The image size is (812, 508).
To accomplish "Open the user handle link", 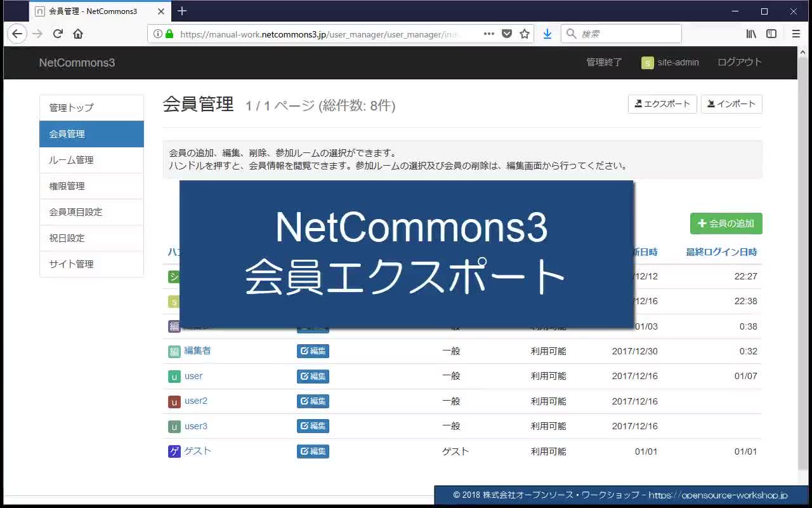I will (193, 376).
